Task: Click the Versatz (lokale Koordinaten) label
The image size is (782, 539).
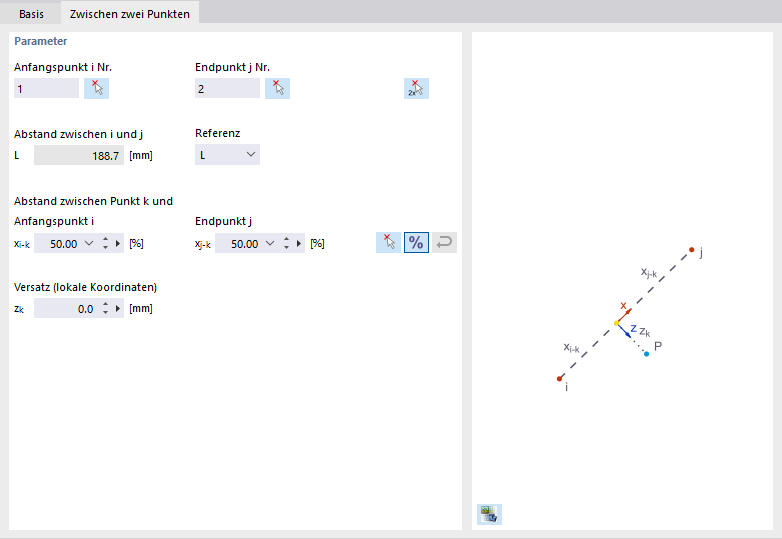Action: [85, 287]
